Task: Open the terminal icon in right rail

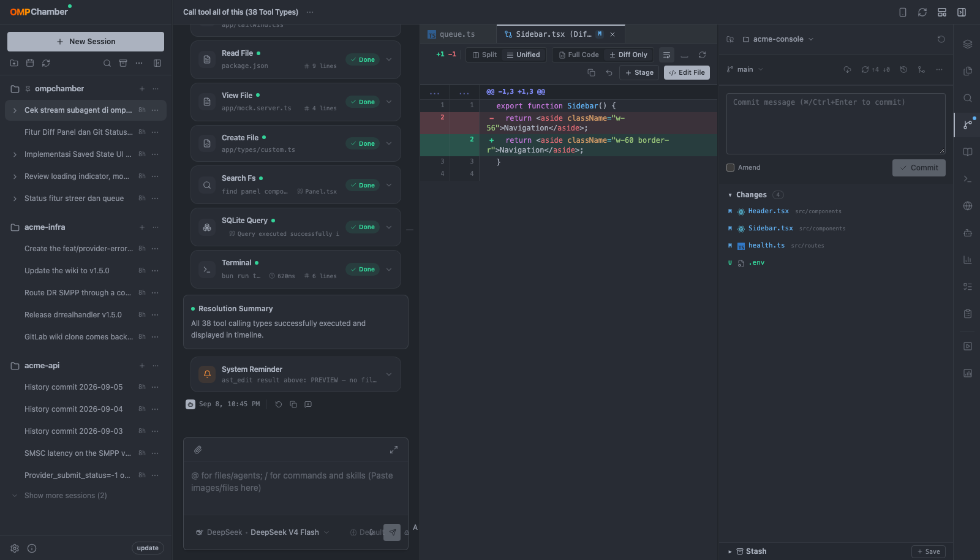Action: tap(968, 179)
